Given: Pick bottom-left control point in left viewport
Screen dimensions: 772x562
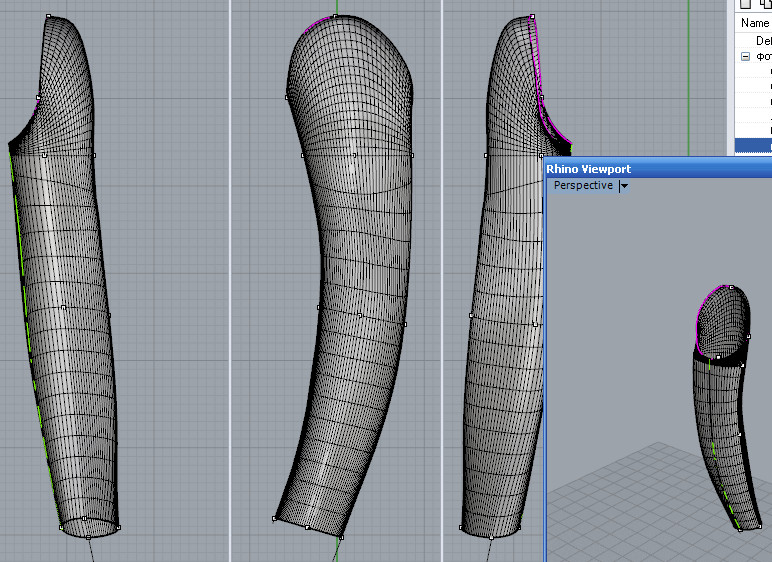Looking at the screenshot, I should [61, 526].
